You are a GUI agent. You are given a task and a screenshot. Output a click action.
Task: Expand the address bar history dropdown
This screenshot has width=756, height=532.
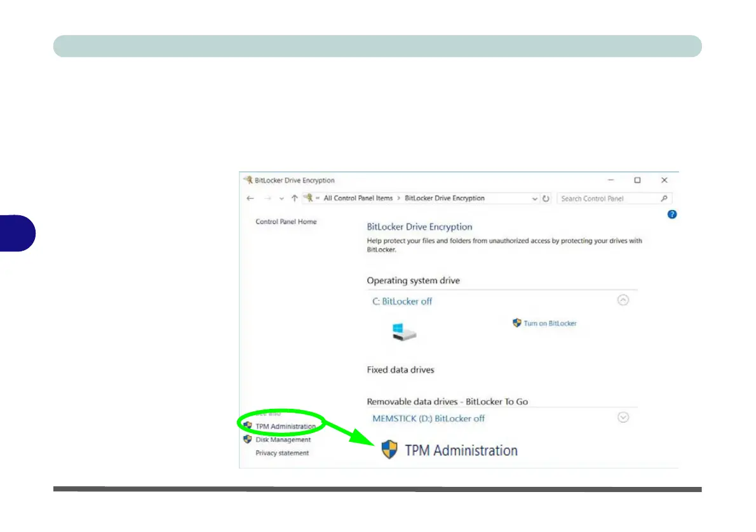coord(534,199)
